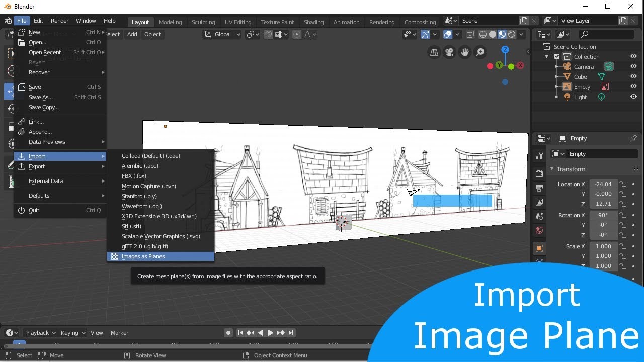Expand the Cube item in outliner
Image resolution: width=644 pixels, height=362 pixels.
(557, 77)
